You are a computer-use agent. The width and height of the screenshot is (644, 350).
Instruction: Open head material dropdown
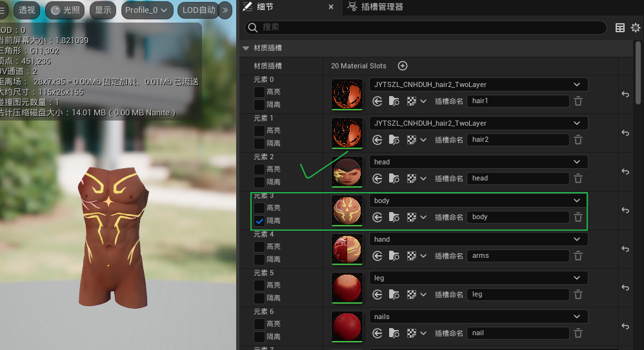[478, 162]
